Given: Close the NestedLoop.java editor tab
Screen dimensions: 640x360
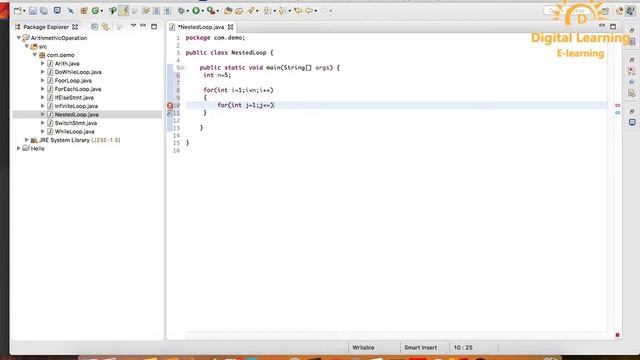Looking at the screenshot, I should (231, 27).
